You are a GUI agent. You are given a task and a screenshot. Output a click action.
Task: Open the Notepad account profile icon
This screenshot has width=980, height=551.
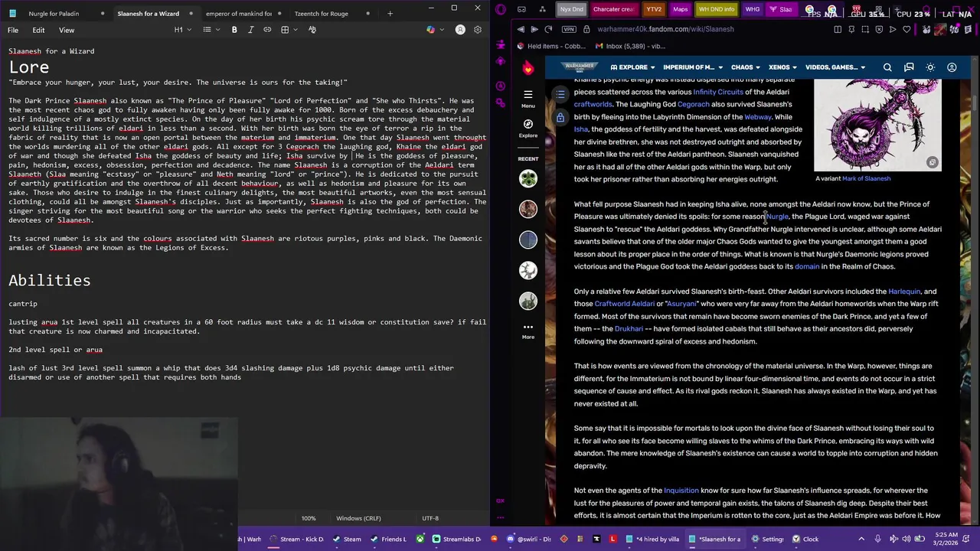(460, 30)
